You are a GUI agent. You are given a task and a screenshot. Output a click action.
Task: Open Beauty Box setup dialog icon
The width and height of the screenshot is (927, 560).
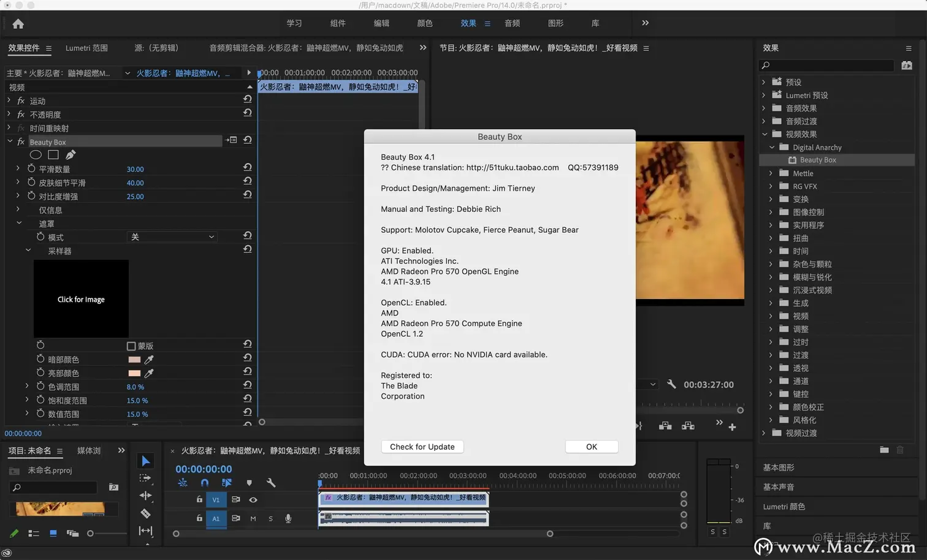point(231,140)
